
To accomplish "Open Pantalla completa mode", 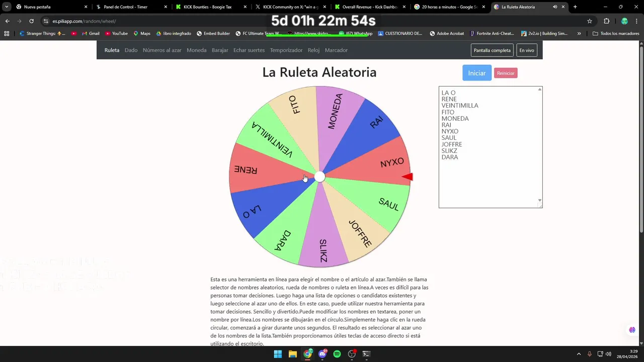I will coord(492,50).
